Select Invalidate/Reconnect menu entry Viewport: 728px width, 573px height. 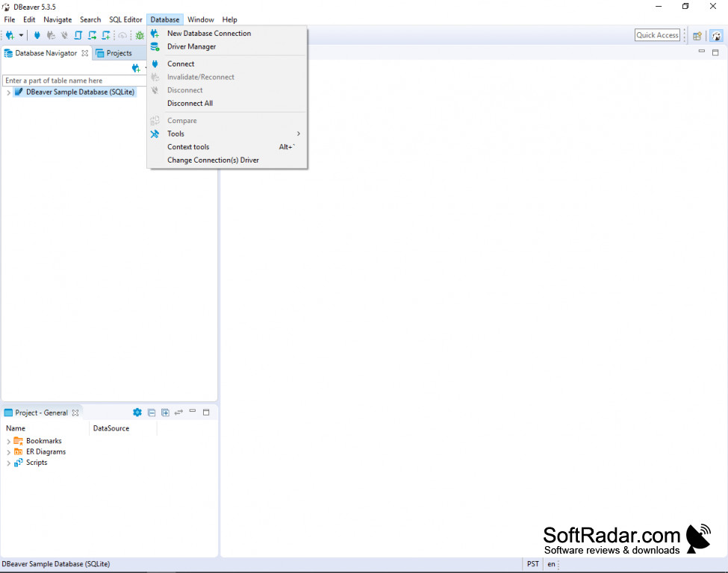coord(227,77)
